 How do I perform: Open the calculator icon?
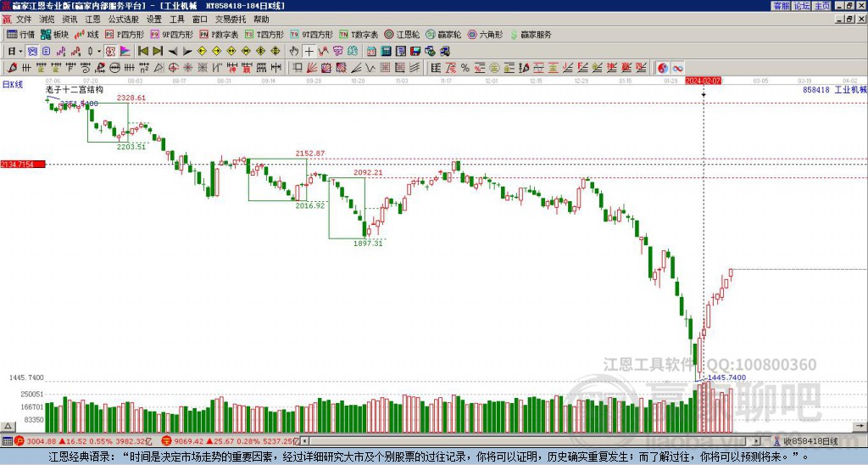[x=387, y=52]
